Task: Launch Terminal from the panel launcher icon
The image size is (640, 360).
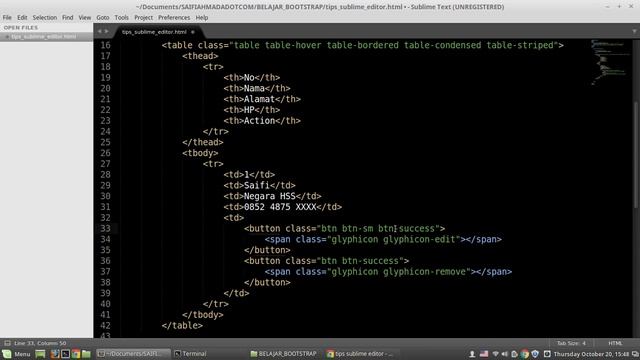Action: 65,354
